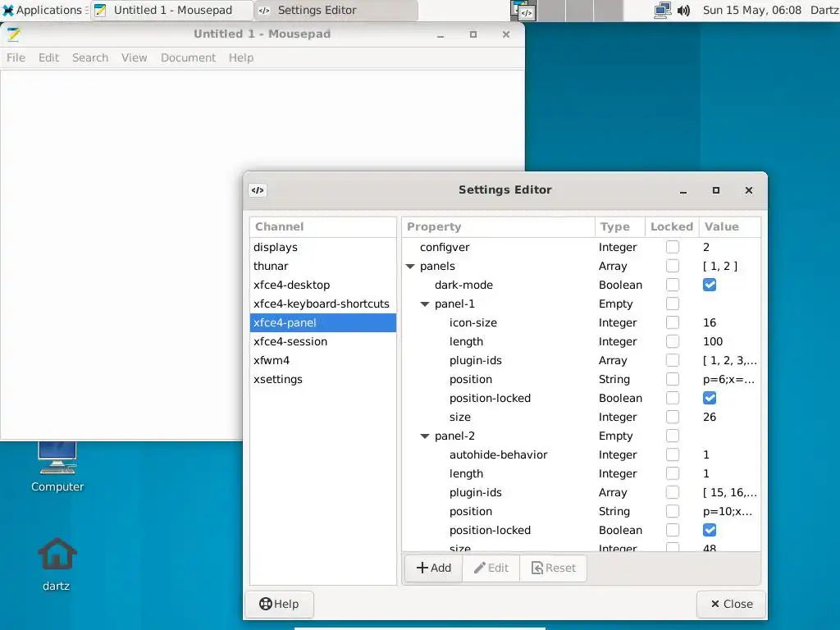The image size is (840, 630).
Task: Select the xfce4-desktop channel
Action: [x=323, y=285]
